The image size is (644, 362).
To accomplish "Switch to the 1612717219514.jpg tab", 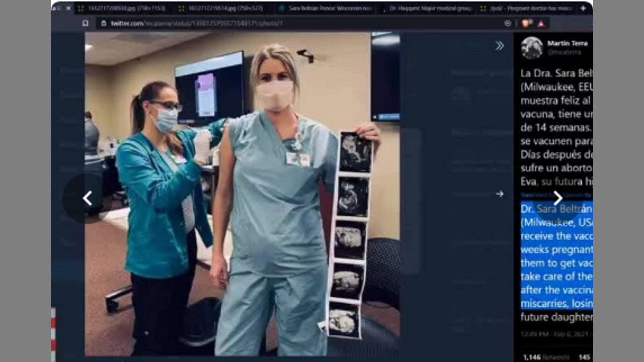I will pos(221,8).
